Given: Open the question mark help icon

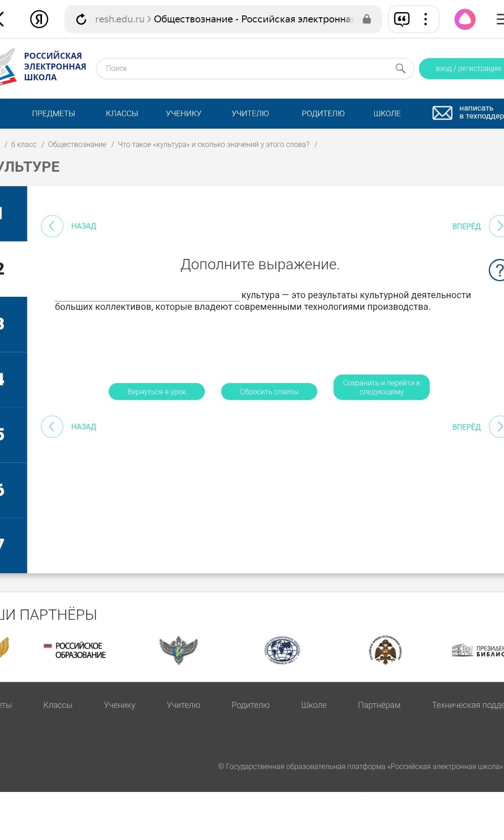Looking at the screenshot, I should (497, 270).
